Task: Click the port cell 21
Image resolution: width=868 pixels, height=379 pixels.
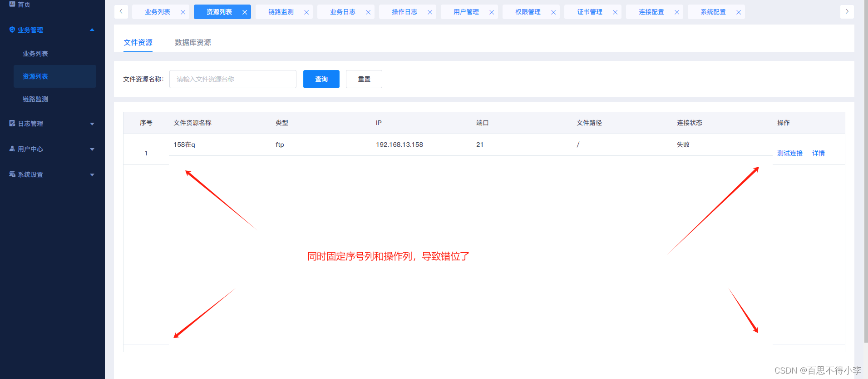Action: tap(480, 145)
